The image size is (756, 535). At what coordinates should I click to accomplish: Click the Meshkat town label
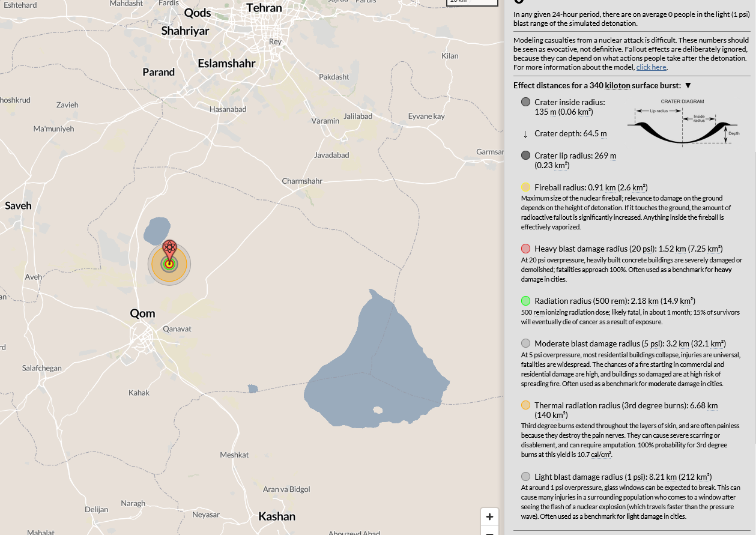coord(234,455)
